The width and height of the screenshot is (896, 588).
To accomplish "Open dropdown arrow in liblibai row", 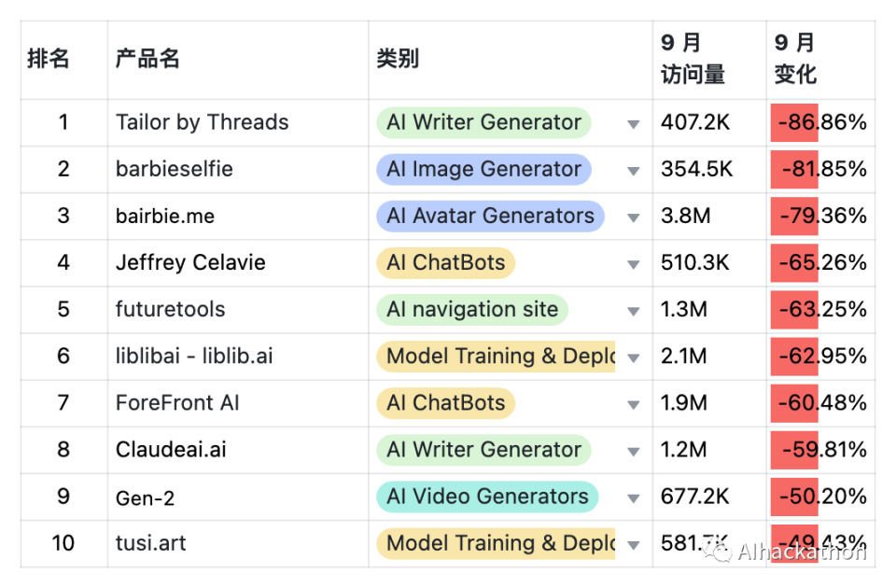I will click(x=634, y=357).
